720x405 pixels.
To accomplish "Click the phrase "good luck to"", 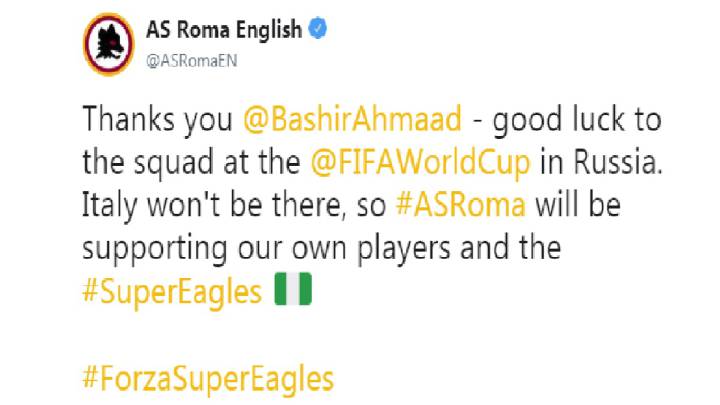I will [577, 120].
